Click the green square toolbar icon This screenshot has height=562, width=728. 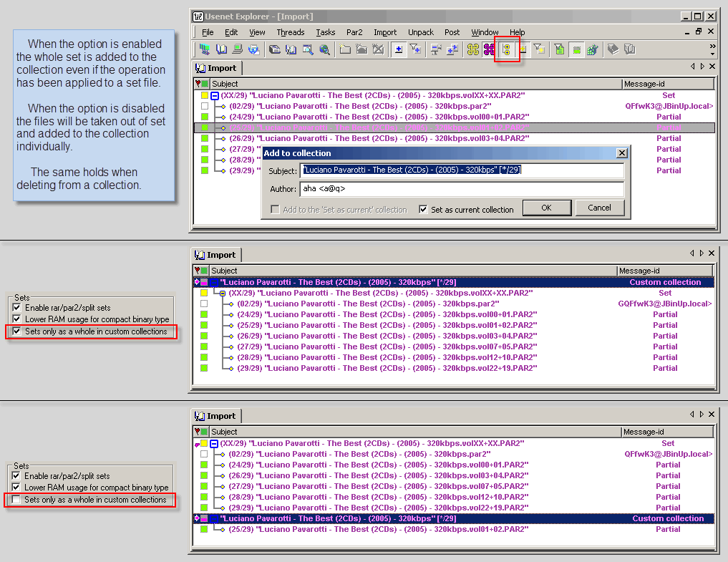[x=576, y=49]
